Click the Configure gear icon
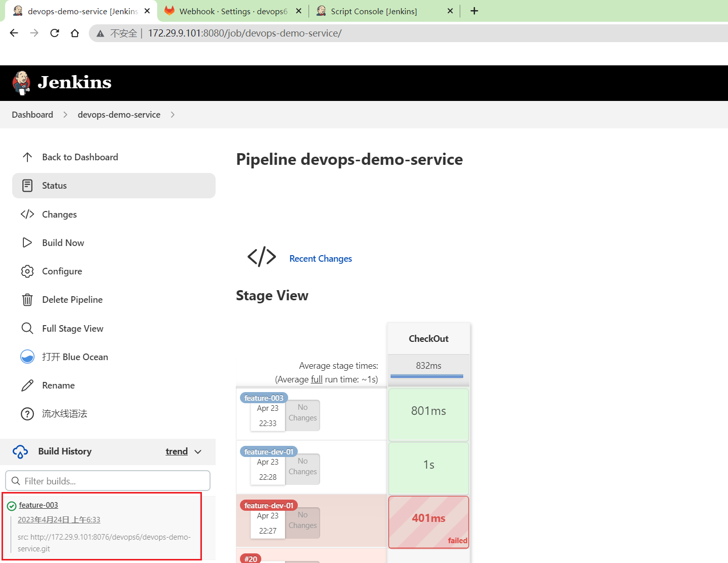 27,271
